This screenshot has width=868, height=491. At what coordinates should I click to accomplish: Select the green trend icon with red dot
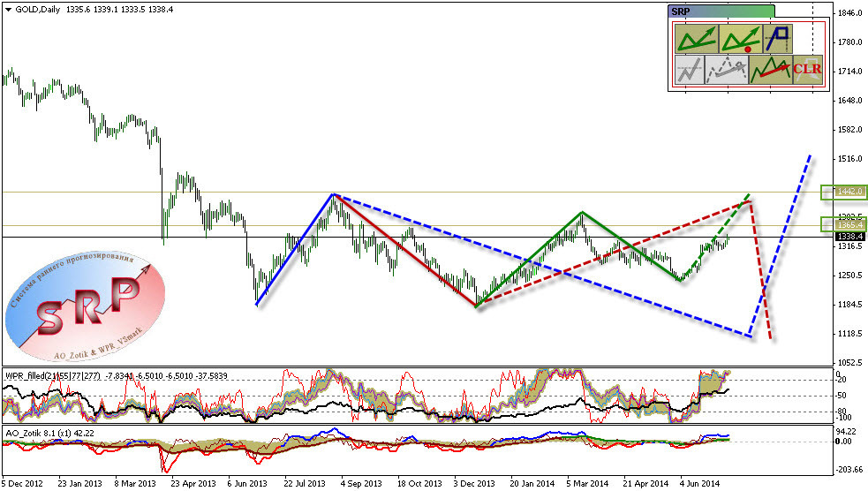[x=739, y=38]
